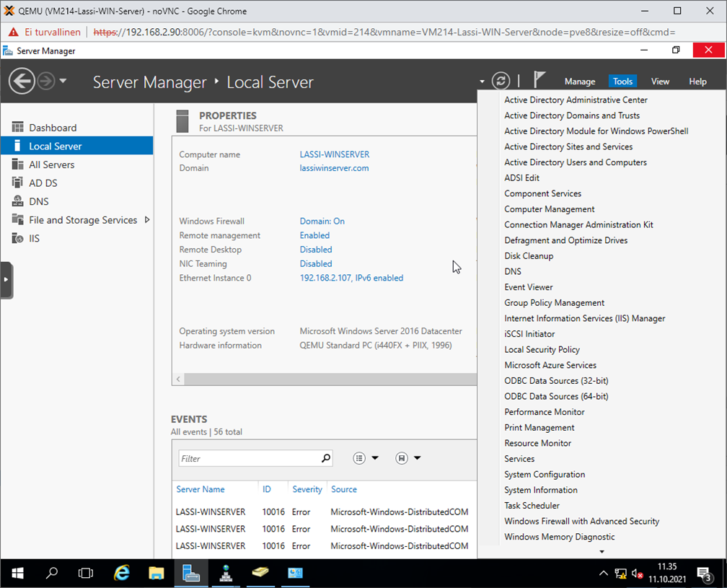Click left arrow of properties scrollbar
Viewport: 727px width, 588px height.
178,379
